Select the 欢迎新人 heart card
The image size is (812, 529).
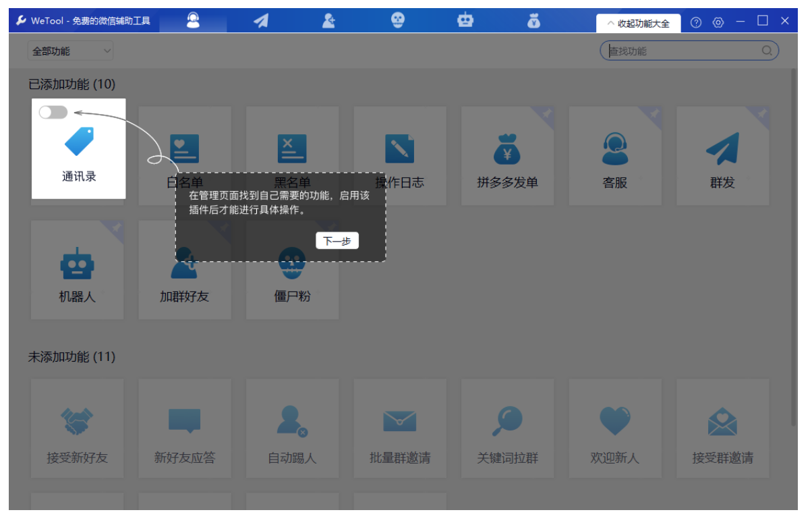pos(615,428)
